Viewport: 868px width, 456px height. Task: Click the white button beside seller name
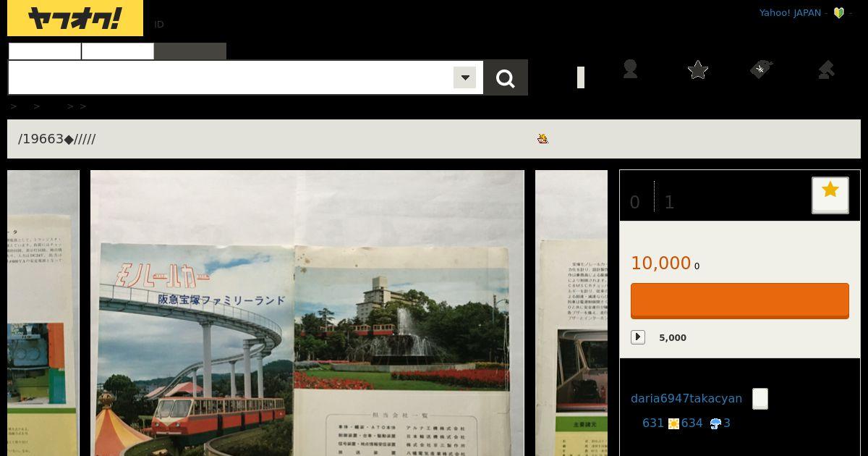click(760, 399)
